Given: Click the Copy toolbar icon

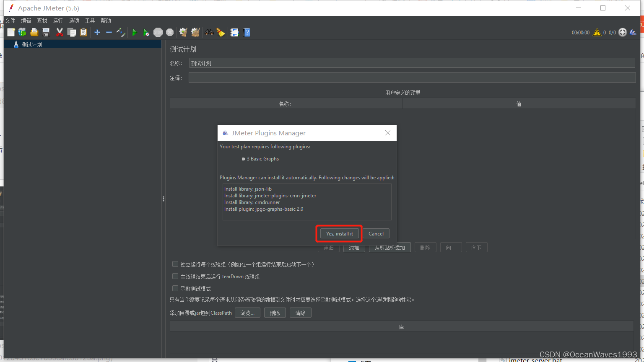Looking at the screenshot, I should click(x=72, y=32).
